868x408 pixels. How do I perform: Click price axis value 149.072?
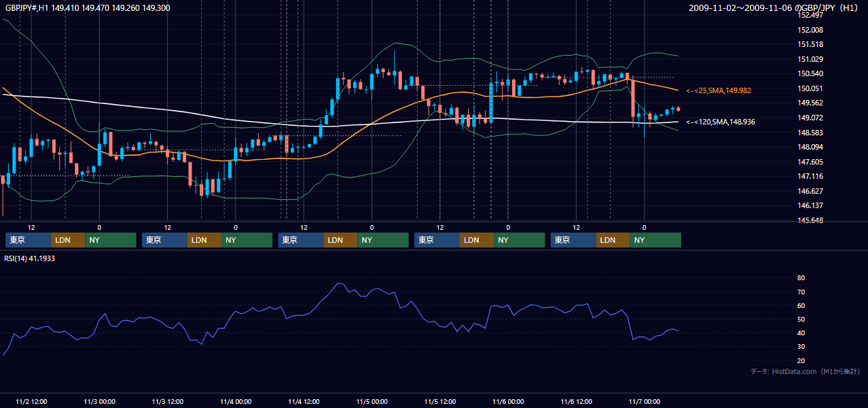coord(810,118)
